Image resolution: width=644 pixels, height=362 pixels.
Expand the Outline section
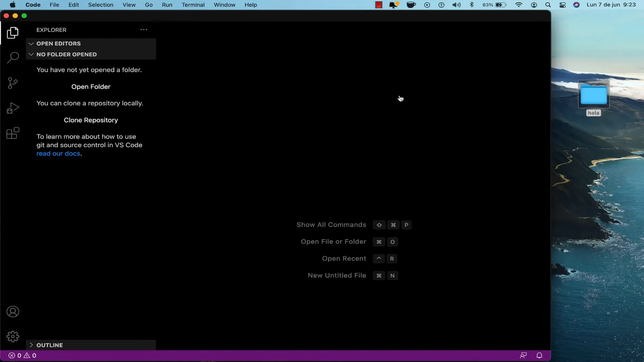pos(91,345)
